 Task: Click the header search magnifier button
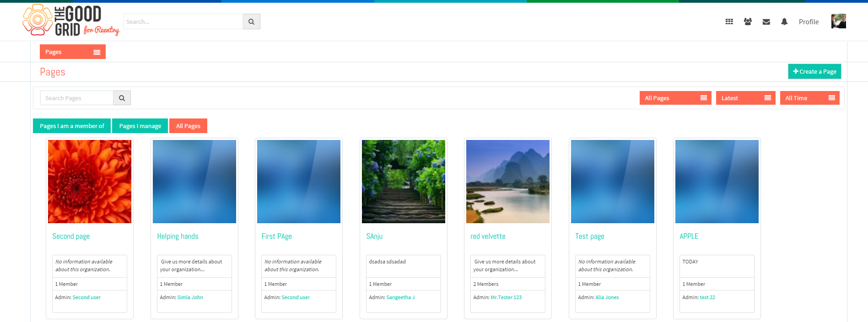pos(251,21)
